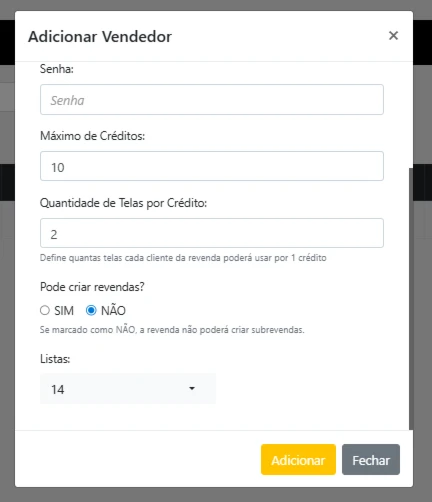Click the NÃO option label text
The width and height of the screenshot is (432, 502).
pos(113,310)
